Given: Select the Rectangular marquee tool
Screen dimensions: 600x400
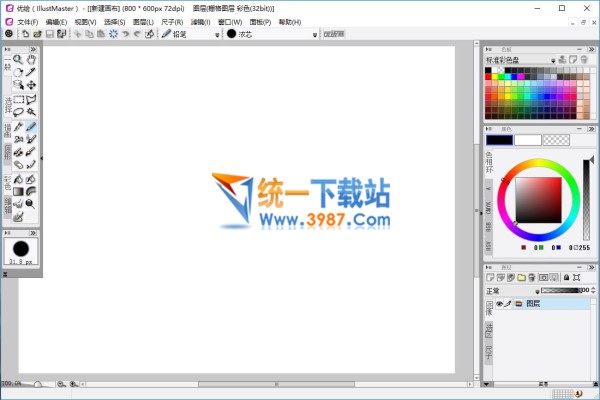Looking at the screenshot, I should point(18,100).
